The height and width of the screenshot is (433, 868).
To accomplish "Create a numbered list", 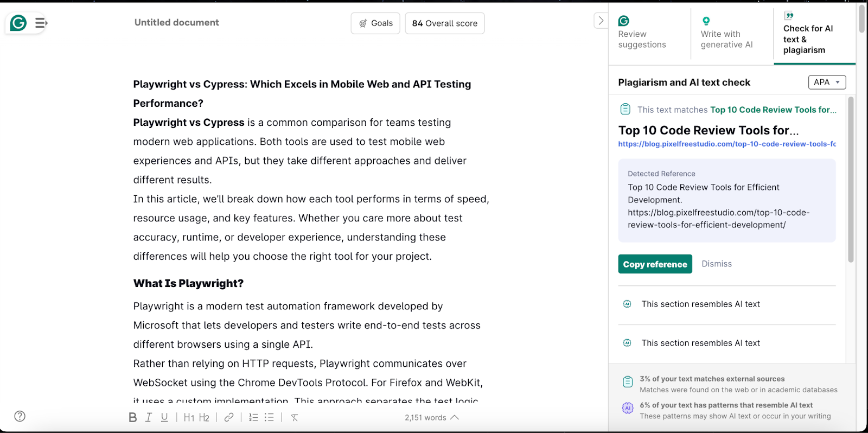I will coord(253,417).
